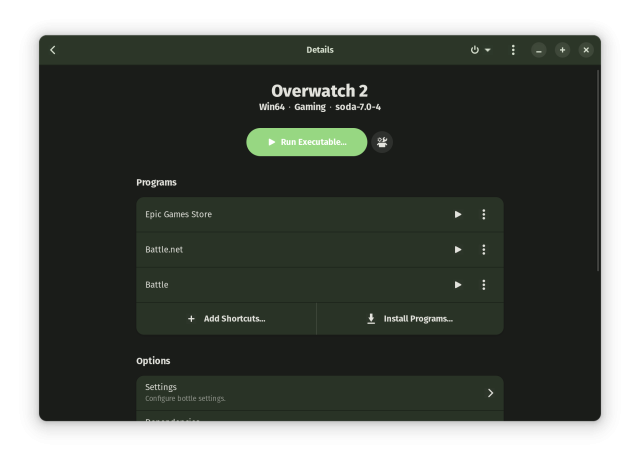
Task: Go back using the header back arrow
Action: [53, 50]
